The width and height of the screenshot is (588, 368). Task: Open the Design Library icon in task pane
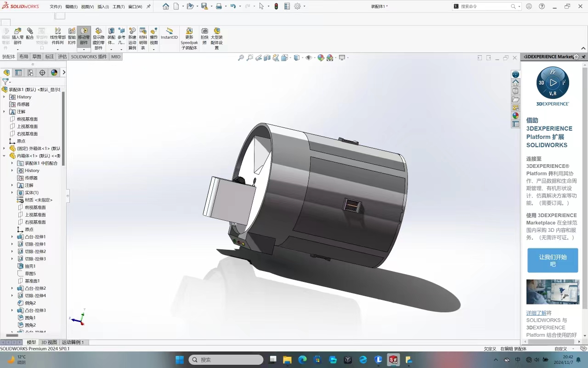click(x=515, y=91)
